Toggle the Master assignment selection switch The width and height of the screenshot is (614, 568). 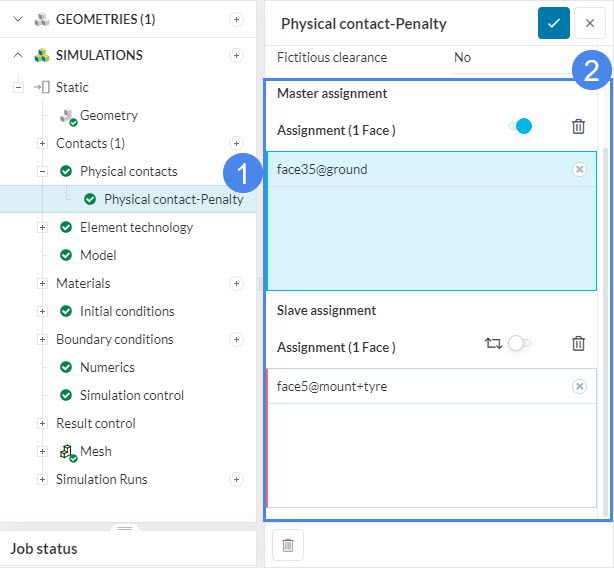point(520,126)
